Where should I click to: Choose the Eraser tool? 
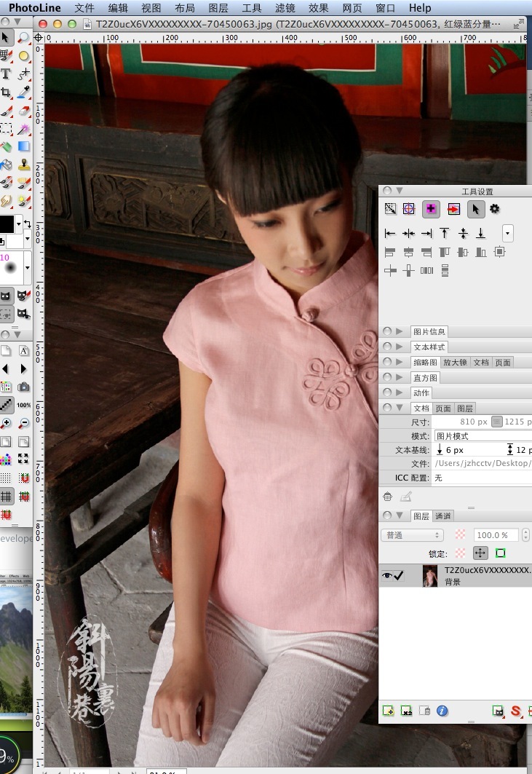pos(24,111)
